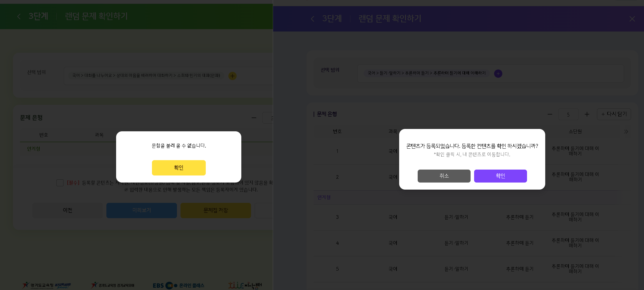Go back using purple header arrow
Viewport: 644px width, 290px height.
[312, 19]
